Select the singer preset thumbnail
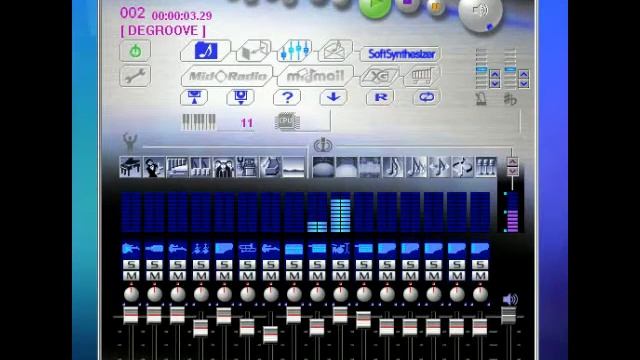Screen dimensions: 640x360 tap(154, 167)
